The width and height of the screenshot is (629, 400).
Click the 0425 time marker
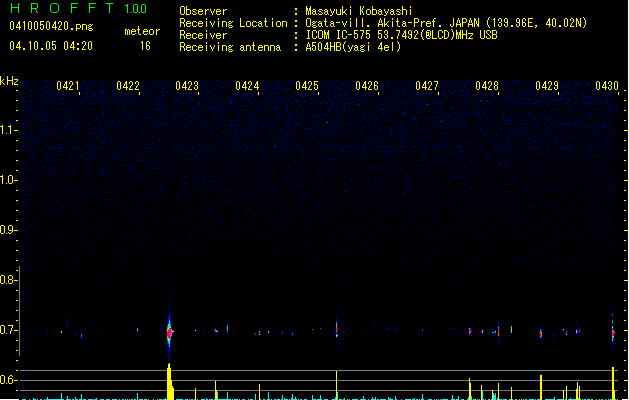point(307,87)
